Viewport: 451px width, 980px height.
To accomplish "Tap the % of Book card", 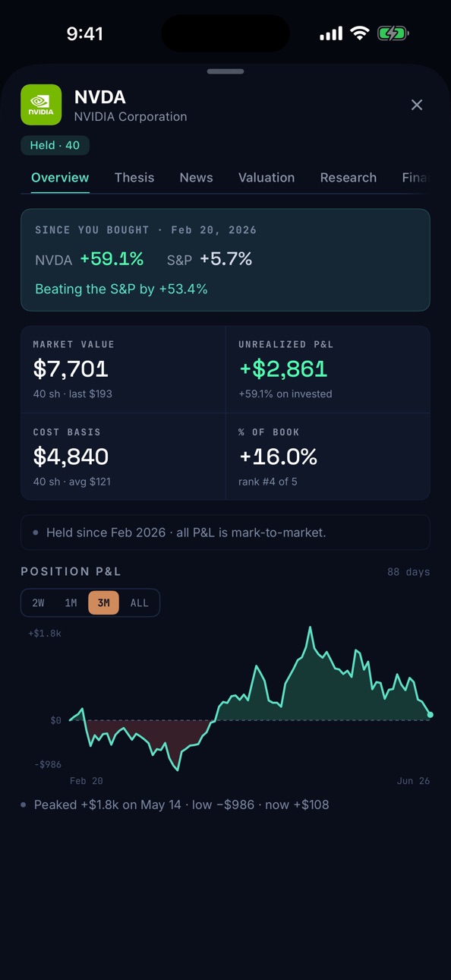I will pyautogui.click(x=328, y=457).
